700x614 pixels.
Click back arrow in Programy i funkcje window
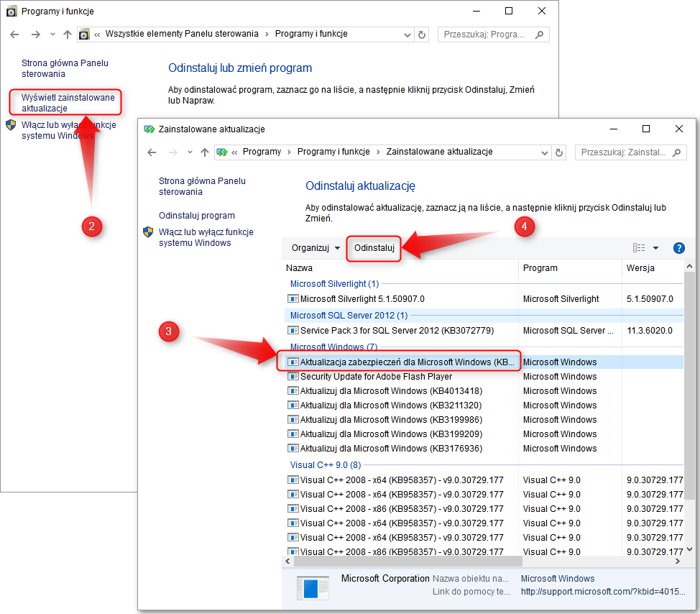tap(15, 35)
